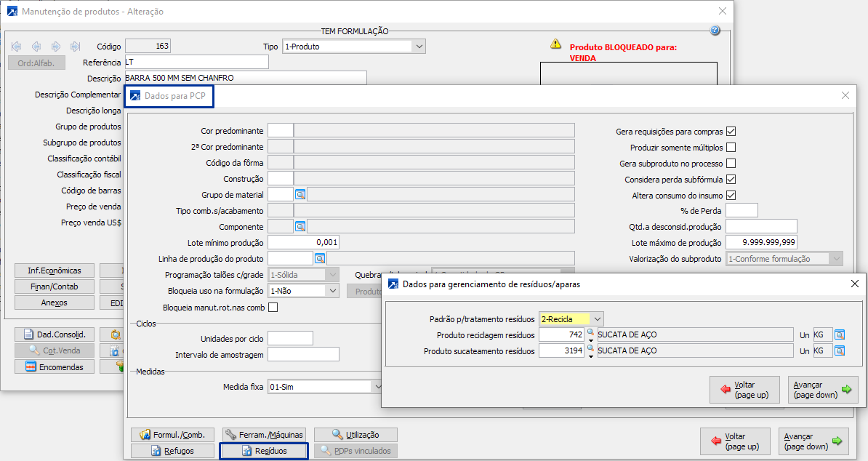
Task: Go to the last record navigation arrow
Action: coord(75,47)
